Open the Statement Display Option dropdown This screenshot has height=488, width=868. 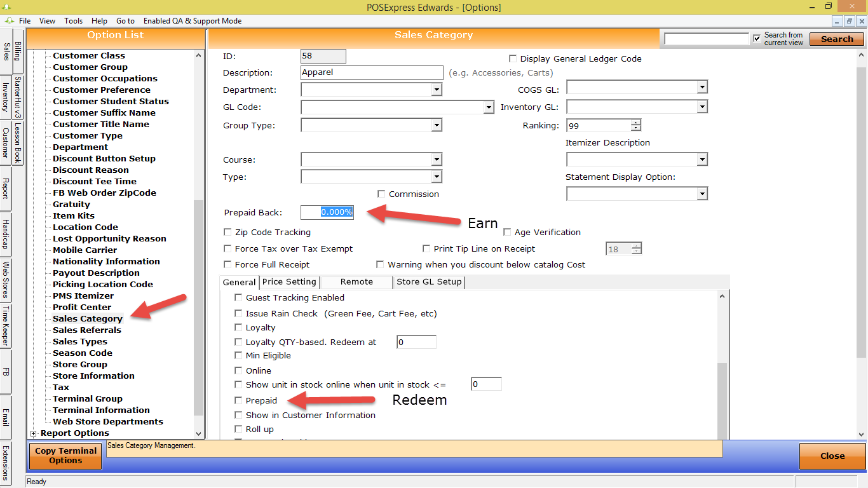click(702, 193)
